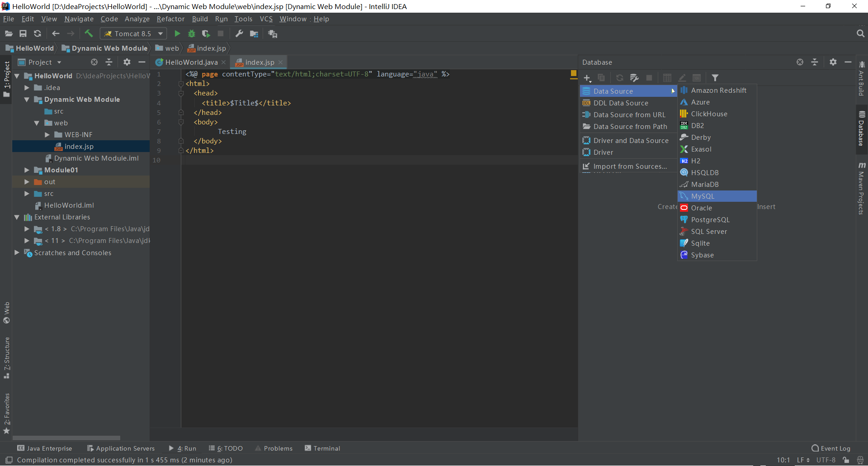868x466 pixels.
Task: Open the Application Servers tool window
Action: [121, 448]
